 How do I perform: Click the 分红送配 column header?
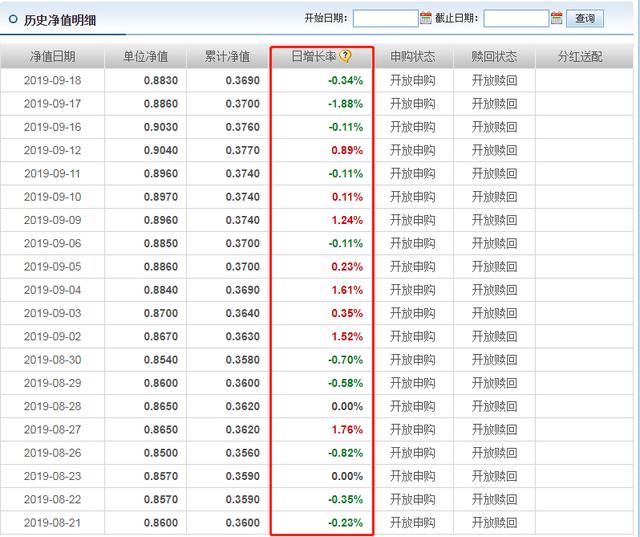pyautogui.click(x=580, y=56)
